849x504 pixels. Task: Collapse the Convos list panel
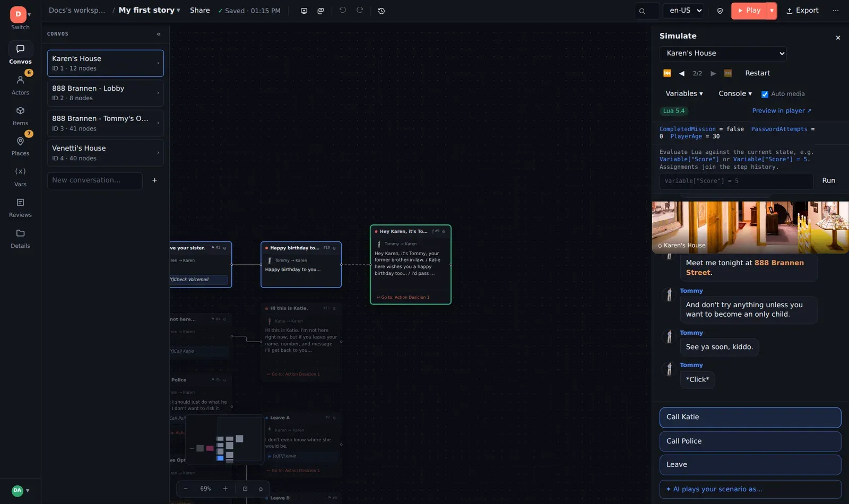click(x=159, y=34)
